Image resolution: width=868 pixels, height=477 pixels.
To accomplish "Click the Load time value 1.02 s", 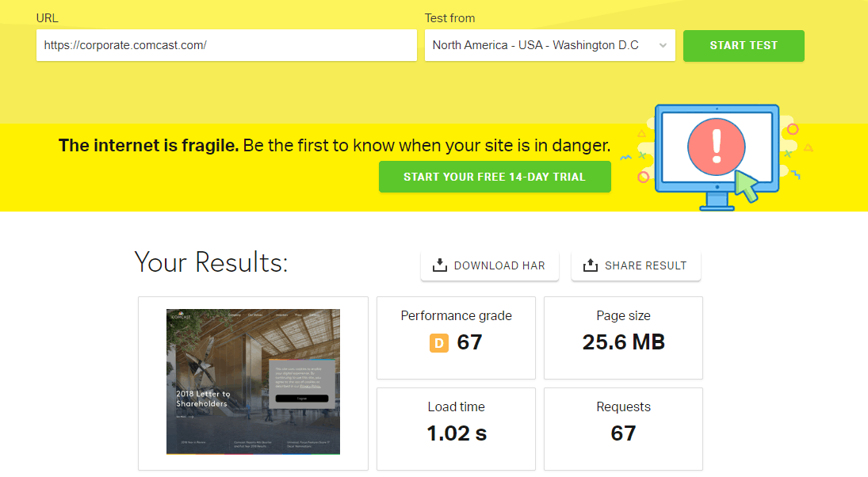I will tap(456, 433).
